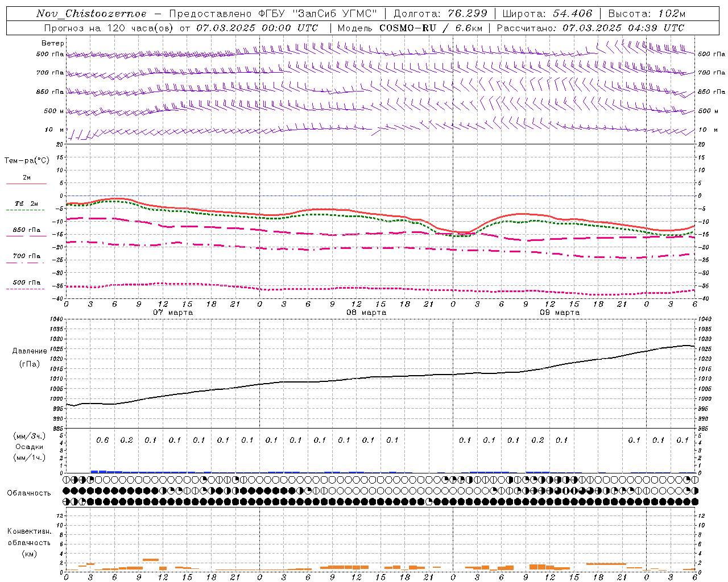Click the 850 гПа temperature legend entry
This screenshot has height=582, width=728.
point(26,230)
